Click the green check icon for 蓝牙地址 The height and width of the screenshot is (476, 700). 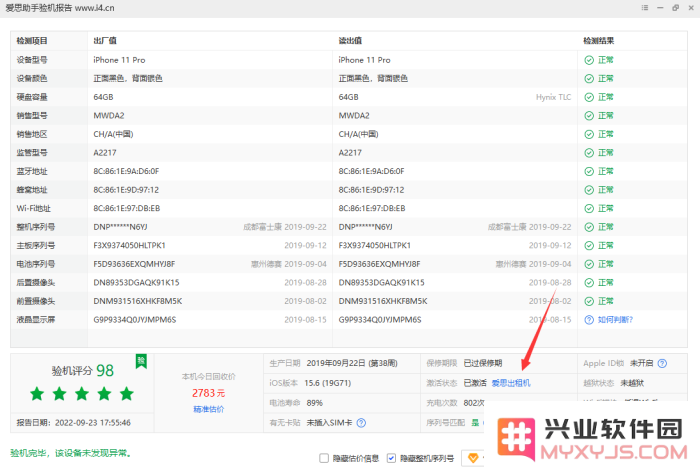click(x=589, y=171)
